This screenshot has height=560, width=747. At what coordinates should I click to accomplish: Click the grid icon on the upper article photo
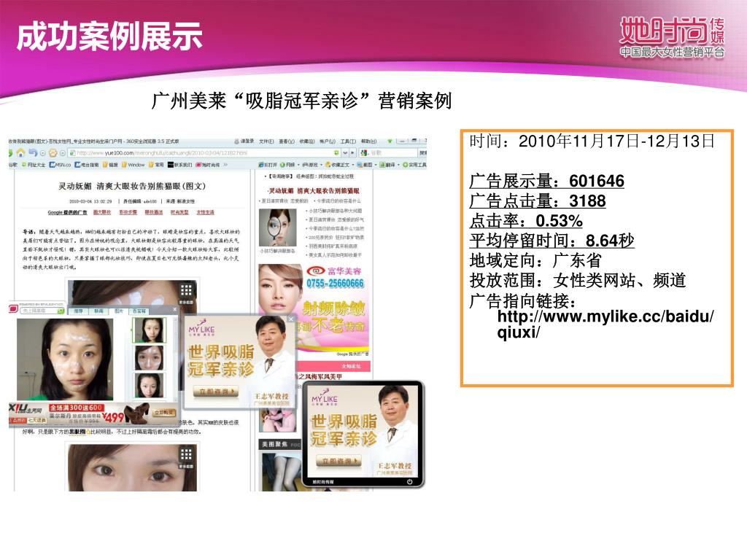[x=186, y=290]
